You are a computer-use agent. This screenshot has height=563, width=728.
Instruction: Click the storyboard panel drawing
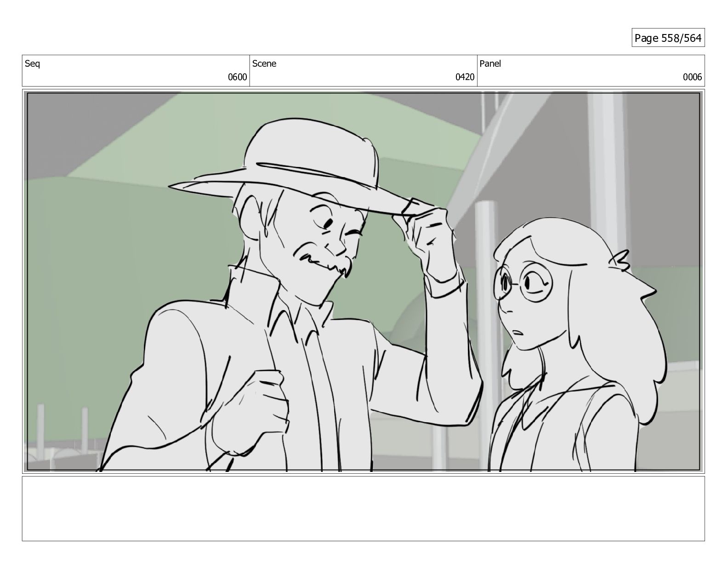pyautogui.click(x=363, y=281)
